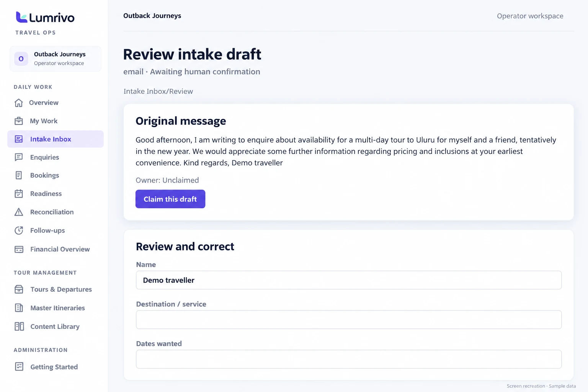Click the Reconciliation warning triangle icon
This screenshot has width=588, height=392.
[x=19, y=212]
